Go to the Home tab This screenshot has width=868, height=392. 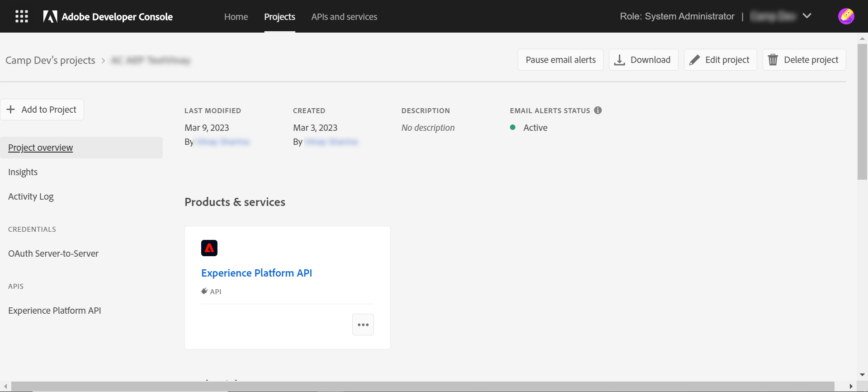pos(236,17)
